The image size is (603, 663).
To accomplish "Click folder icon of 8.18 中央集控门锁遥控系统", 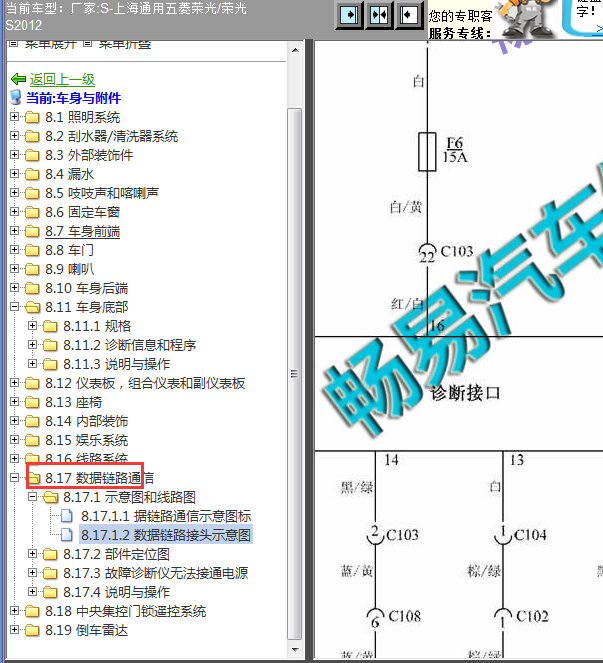I will coord(32,611).
